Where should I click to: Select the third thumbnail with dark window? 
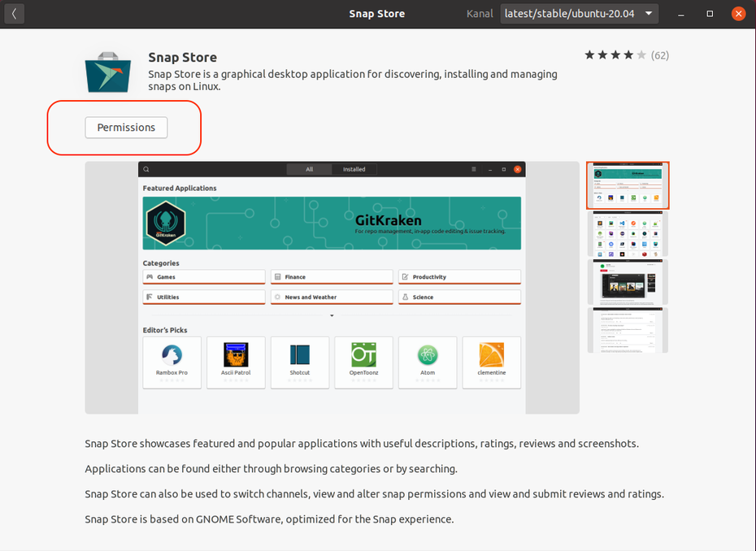[x=628, y=282]
